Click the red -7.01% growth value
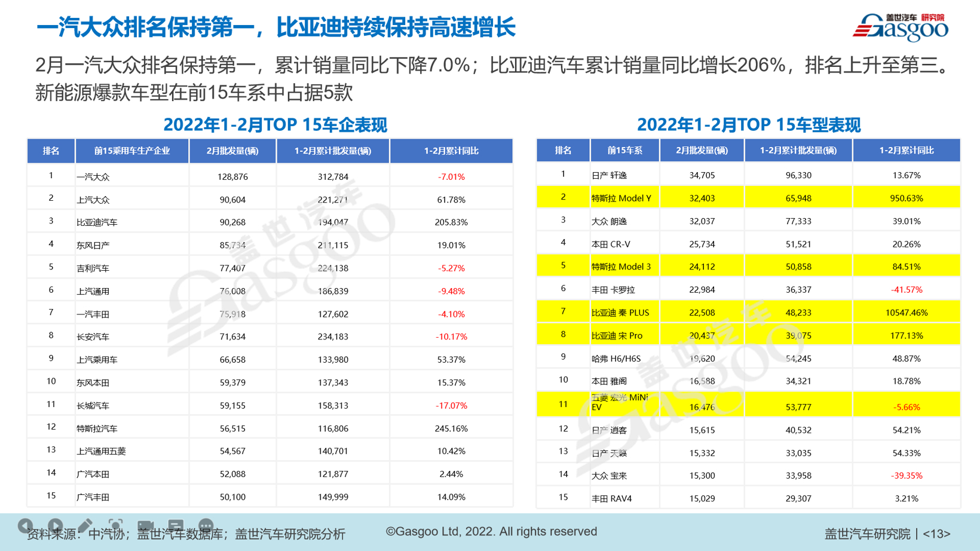Screen dimensions: 980x551 pos(451,177)
